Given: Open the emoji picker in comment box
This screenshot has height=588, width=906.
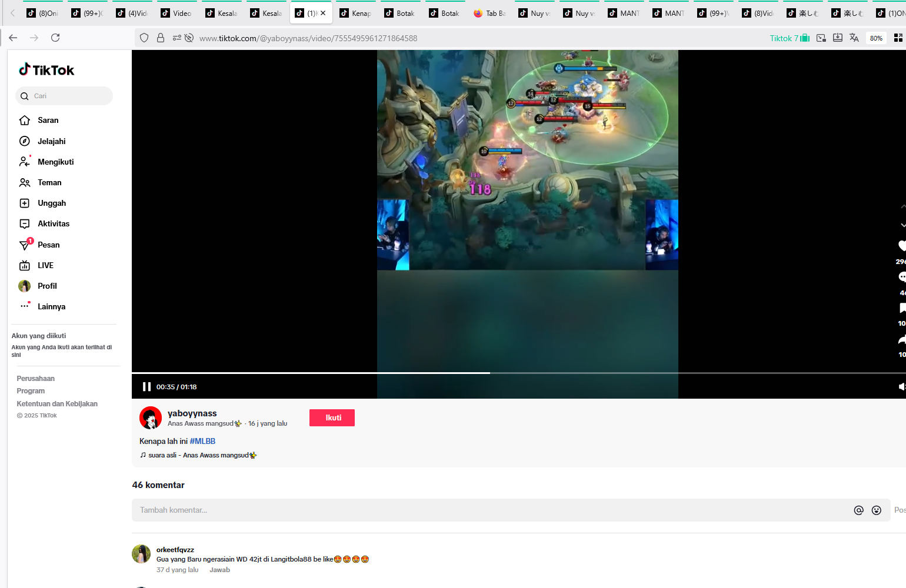Looking at the screenshot, I should click(x=877, y=510).
